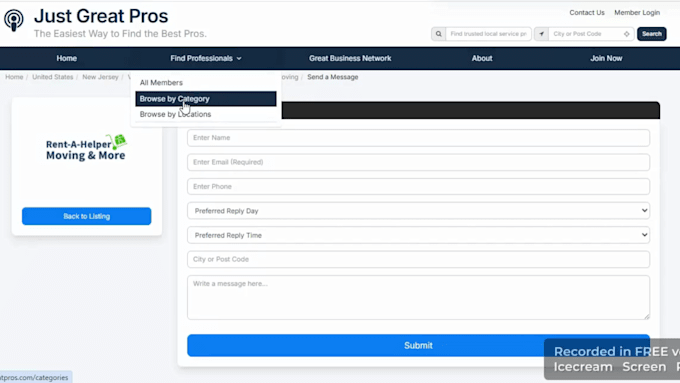Image resolution: width=680 pixels, height=383 pixels.
Task: Click the New Jersey breadcrumb link
Action: point(100,77)
